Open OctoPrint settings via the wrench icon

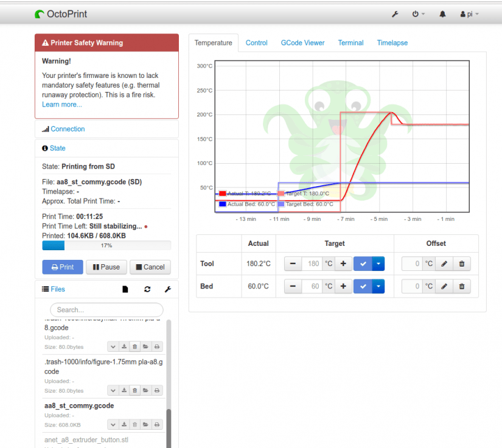click(395, 13)
